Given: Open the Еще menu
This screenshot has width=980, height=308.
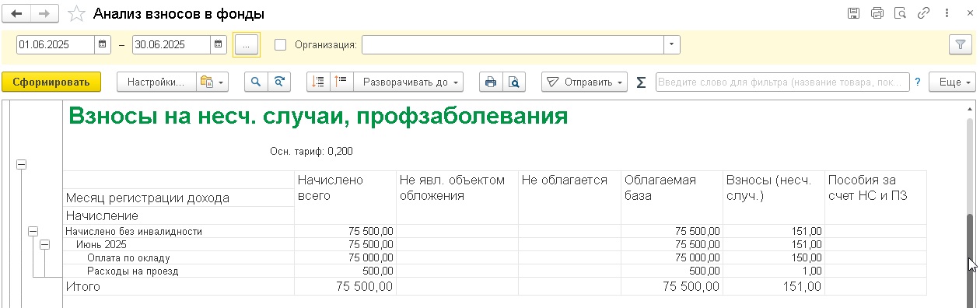Looking at the screenshot, I should 951,82.
